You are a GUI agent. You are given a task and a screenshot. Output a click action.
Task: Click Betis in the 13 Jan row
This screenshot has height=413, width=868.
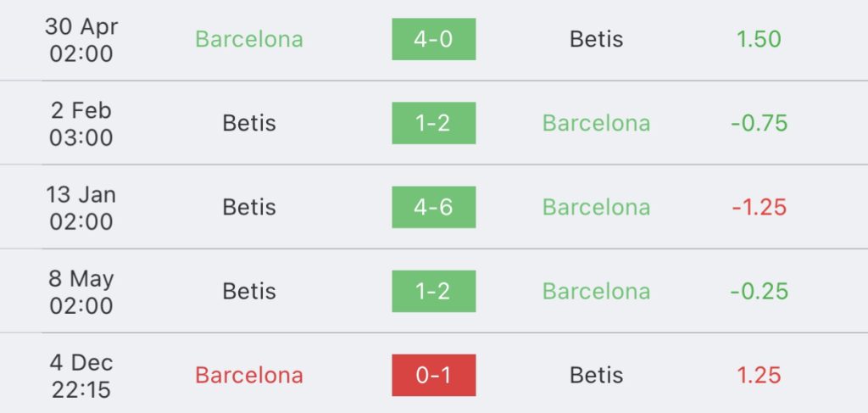coord(249,207)
